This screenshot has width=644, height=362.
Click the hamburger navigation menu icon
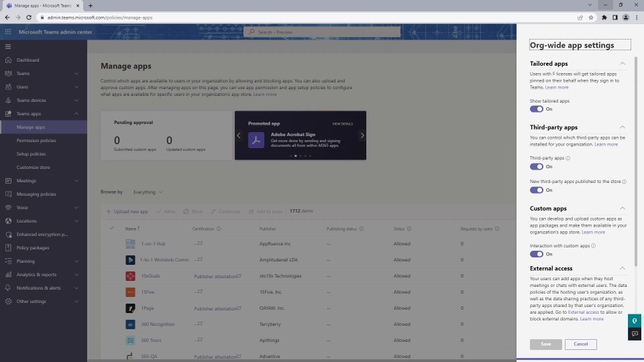pyautogui.click(x=8, y=46)
